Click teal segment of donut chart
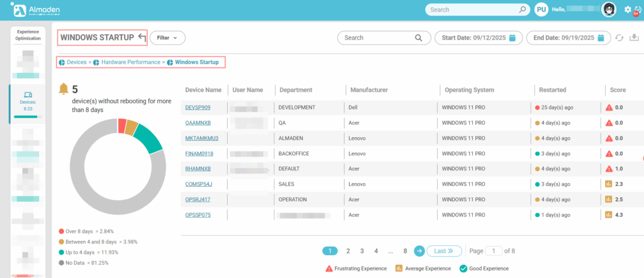 (x=148, y=137)
